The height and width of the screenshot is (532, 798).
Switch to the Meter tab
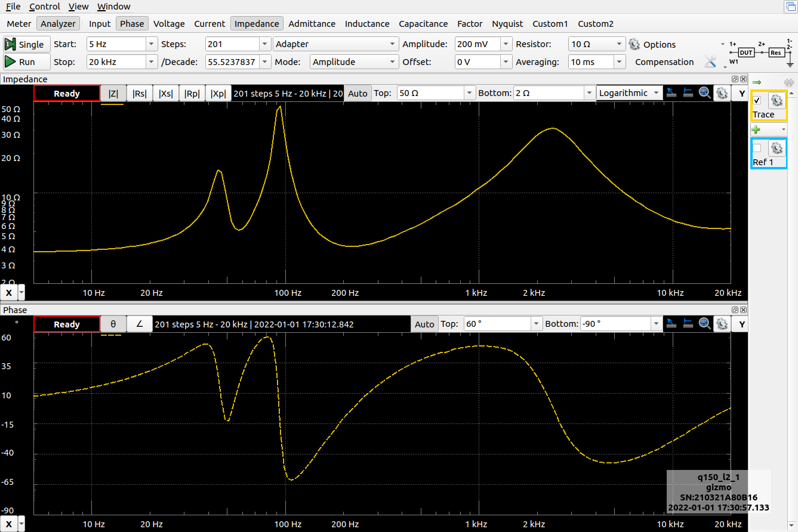[19, 24]
